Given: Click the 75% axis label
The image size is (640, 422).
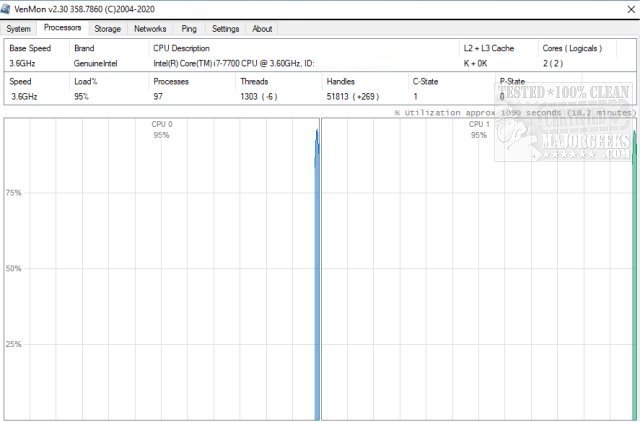Looking at the screenshot, I should [13, 193].
